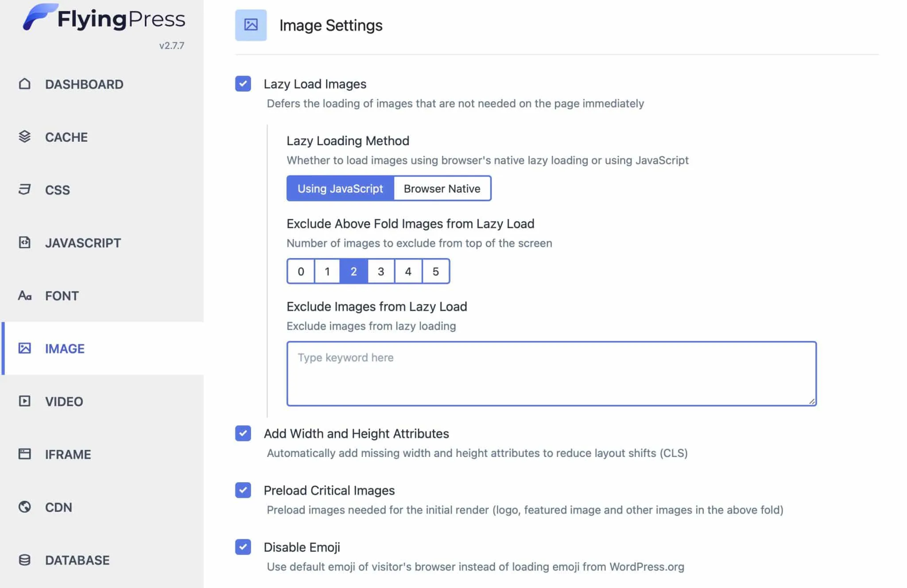Click the textarea resize handle
This screenshot has height=588, width=907.
click(x=811, y=401)
